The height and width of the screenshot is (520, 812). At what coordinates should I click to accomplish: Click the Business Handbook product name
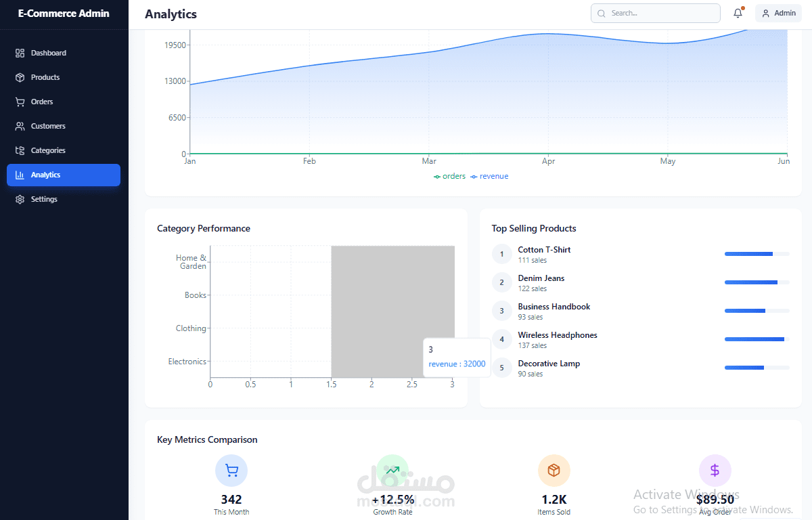(x=554, y=307)
